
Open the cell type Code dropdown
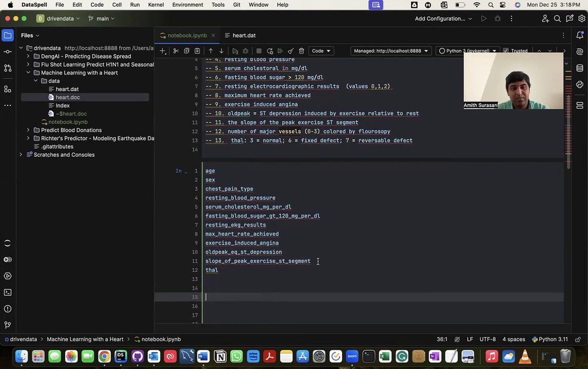(x=321, y=51)
